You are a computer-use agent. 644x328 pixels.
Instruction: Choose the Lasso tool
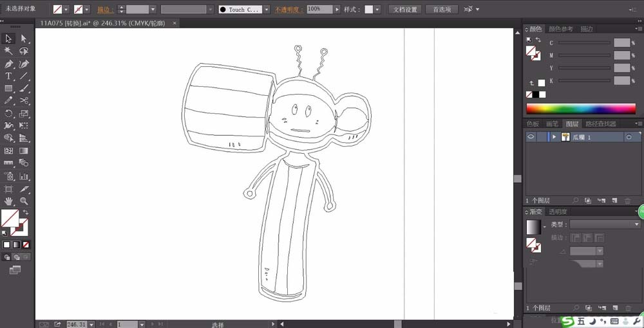[24, 51]
